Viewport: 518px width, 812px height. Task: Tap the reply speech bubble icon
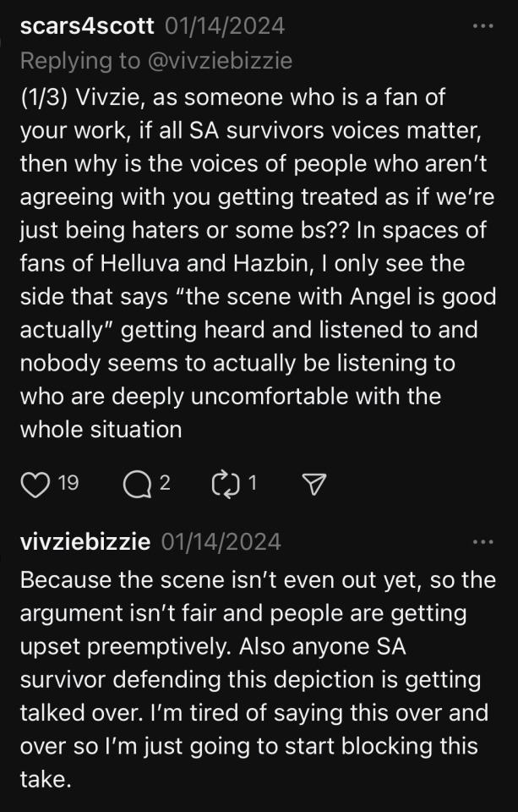point(134,483)
